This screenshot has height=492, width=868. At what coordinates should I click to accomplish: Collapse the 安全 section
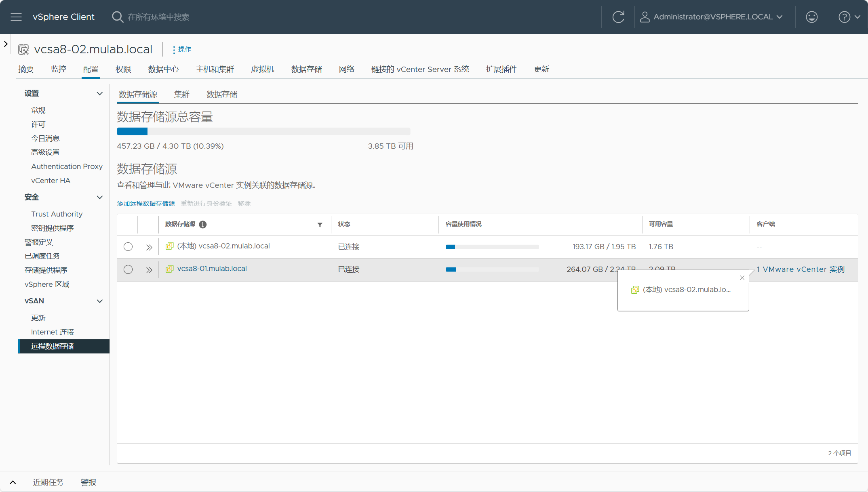pyautogui.click(x=99, y=198)
